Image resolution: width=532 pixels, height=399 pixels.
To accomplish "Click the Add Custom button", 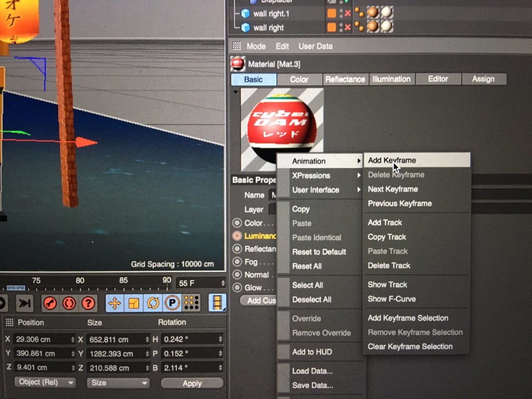I will (x=259, y=301).
